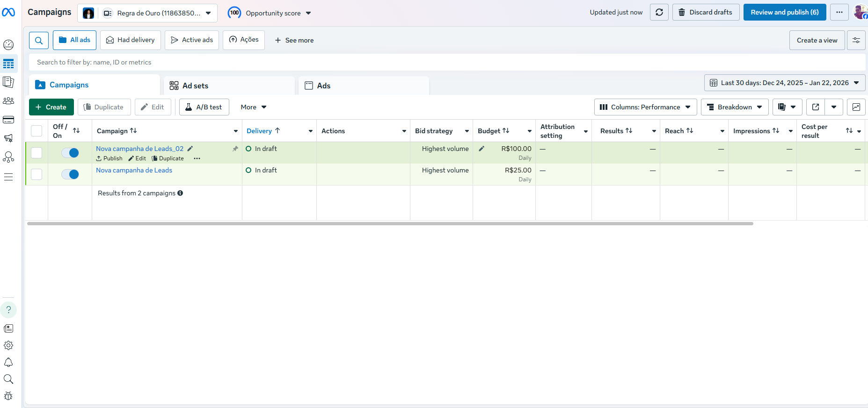The width and height of the screenshot is (868, 408).
Task: Click the charts view icon button
Action: coord(856,107)
